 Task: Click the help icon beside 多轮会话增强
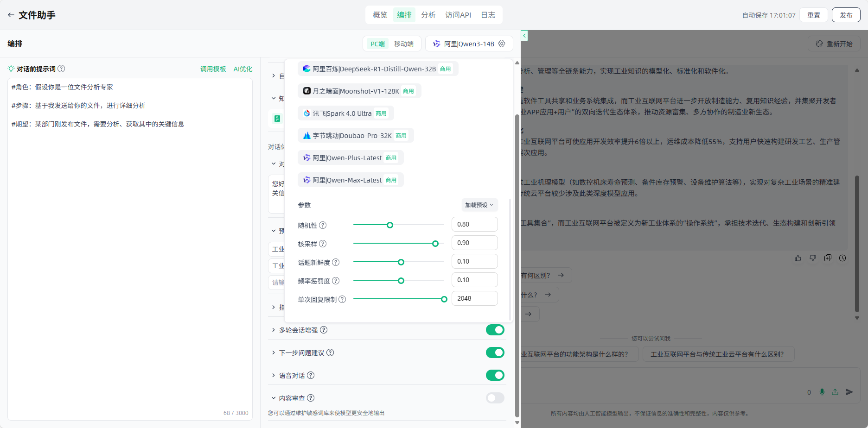(324, 330)
